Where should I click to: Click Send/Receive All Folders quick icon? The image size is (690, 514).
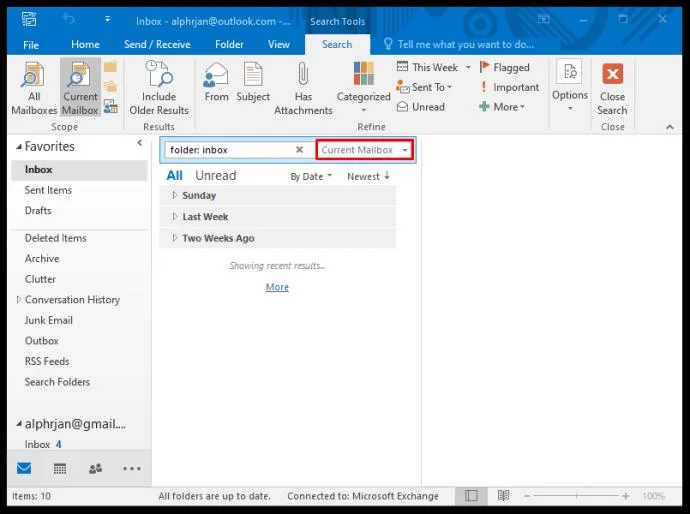point(29,19)
